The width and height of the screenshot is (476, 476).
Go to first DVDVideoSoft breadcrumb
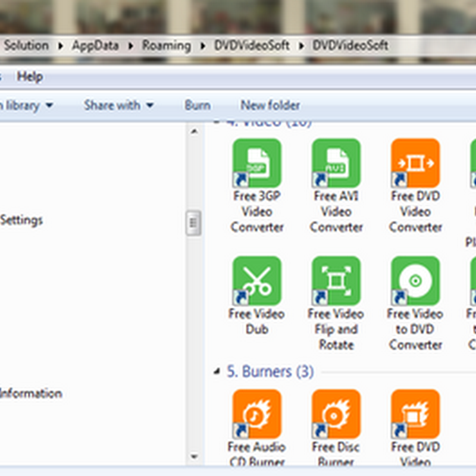(x=252, y=46)
